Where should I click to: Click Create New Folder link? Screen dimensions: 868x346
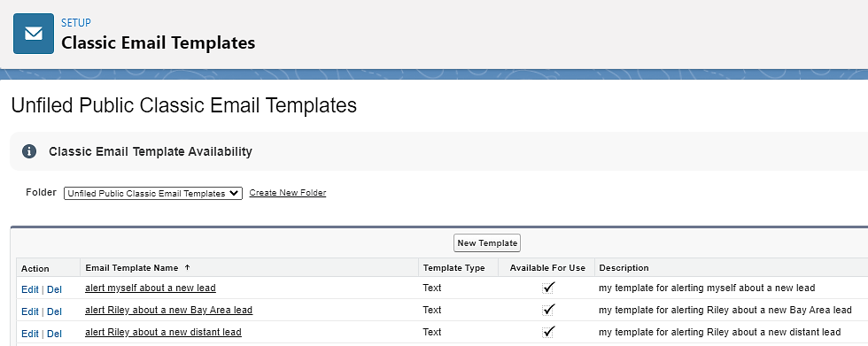click(288, 193)
